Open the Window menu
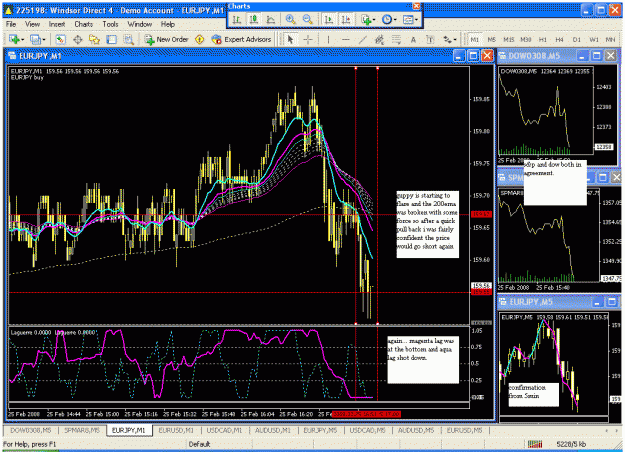Screen dimensions: 625x452 click(x=140, y=24)
